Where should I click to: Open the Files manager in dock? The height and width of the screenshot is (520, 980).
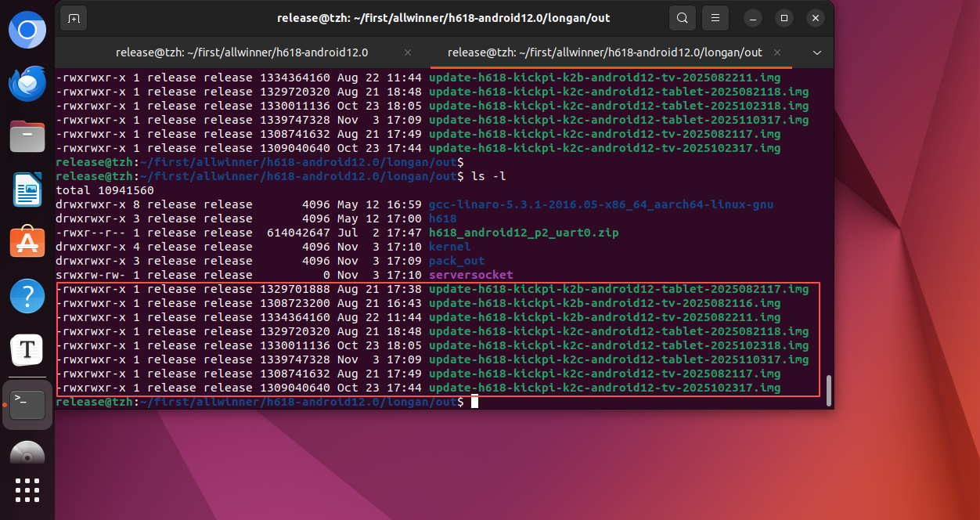point(27,136)
